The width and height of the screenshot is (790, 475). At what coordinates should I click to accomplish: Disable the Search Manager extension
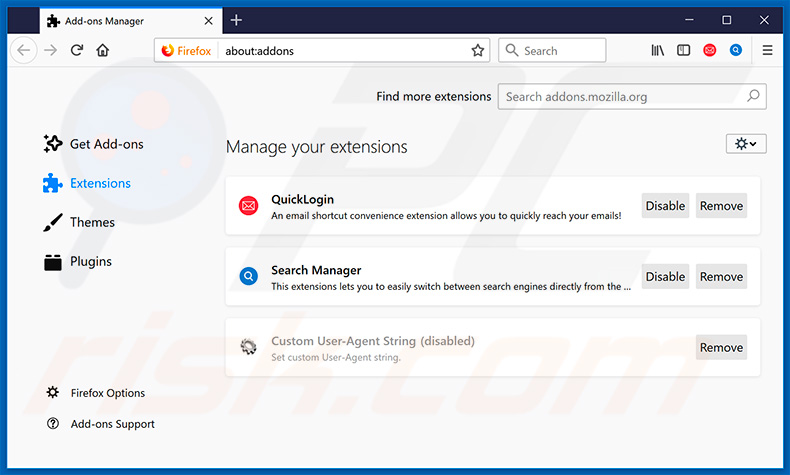[x=665, y=277]
